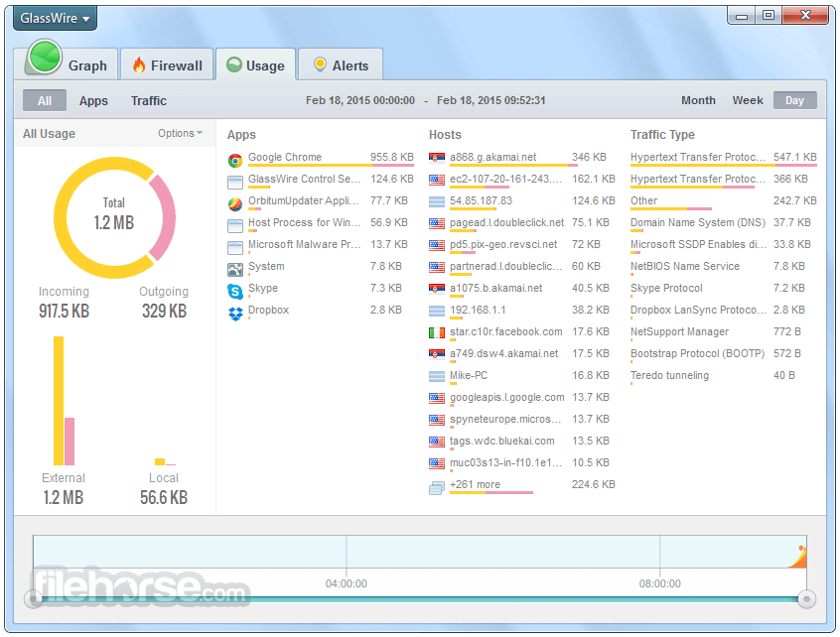Select Domain Name System (DNS) traffic type
The height and width of the screenshot is (637, 840).
pyautogui.click(x=724, y=224)
